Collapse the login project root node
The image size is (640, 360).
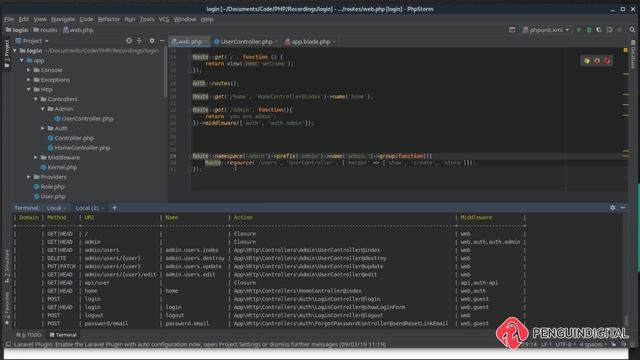[15, 51]
